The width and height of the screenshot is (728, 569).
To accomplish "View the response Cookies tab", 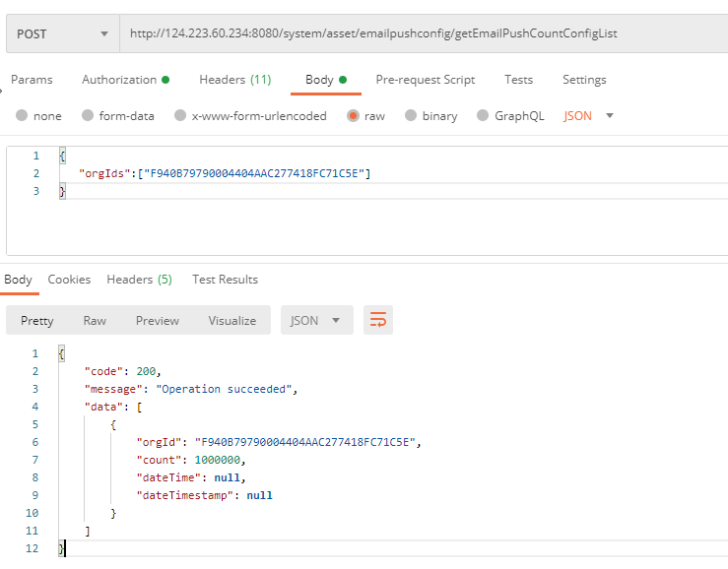I will pos(69,280).
